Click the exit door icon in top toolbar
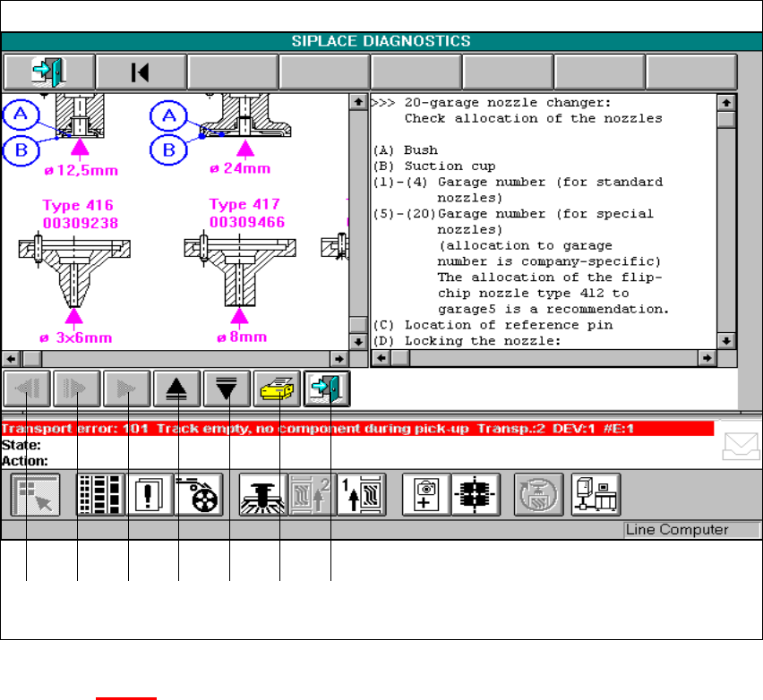Image resolution: width=763 pixels, height=700 pixels. pyautogui.click(x=48, y=72)
